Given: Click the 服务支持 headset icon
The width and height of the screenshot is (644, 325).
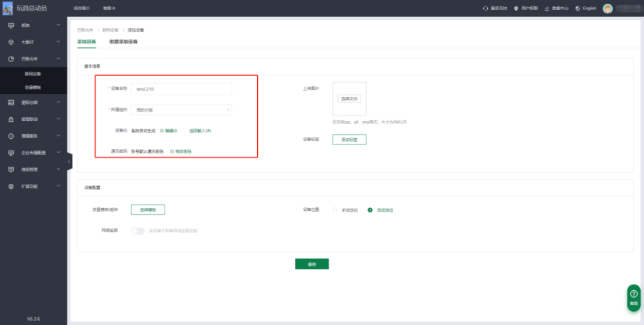Looking at the screenshot, I should tap(486, 8).
